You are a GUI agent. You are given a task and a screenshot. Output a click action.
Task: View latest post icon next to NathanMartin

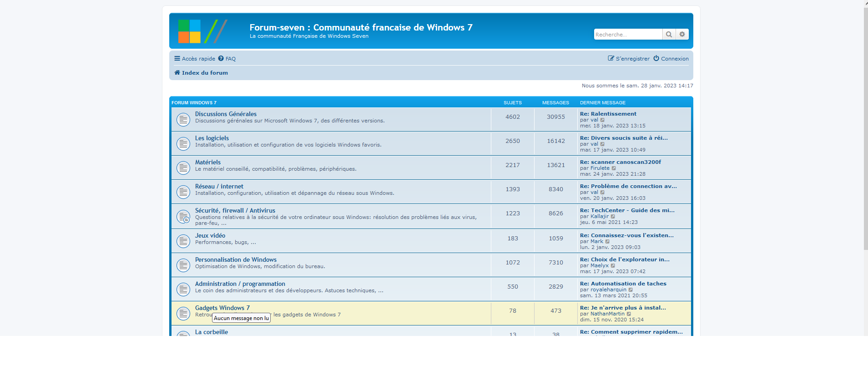[629, 314]
